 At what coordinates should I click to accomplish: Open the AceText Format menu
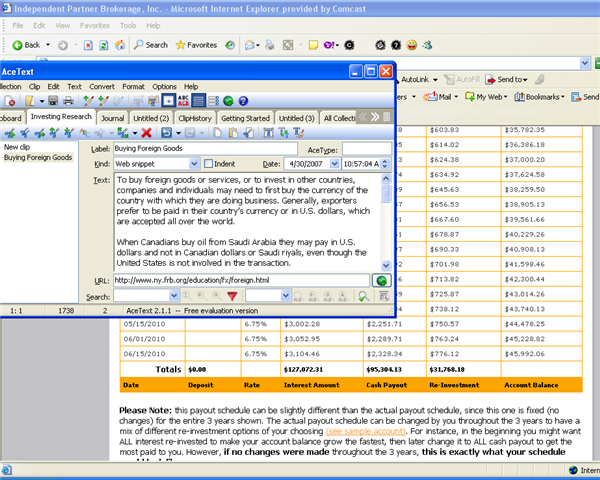tap(133, 87)
